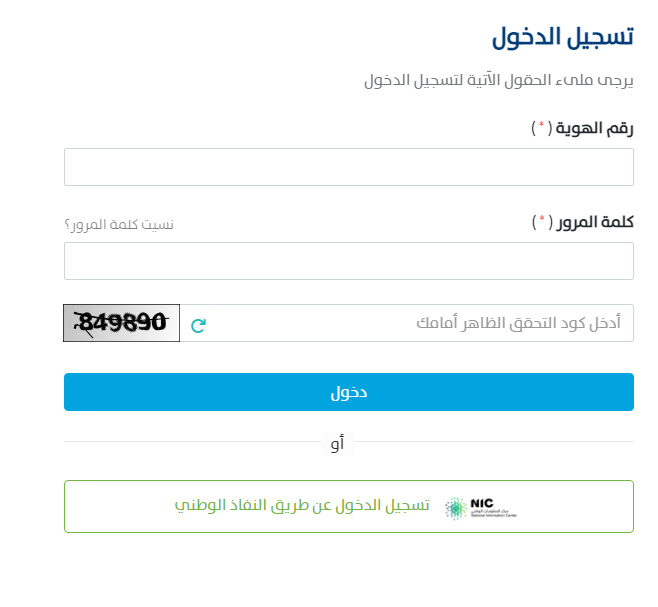658x607 pixels.
Task: Click the divider line left of أو
Action: click(190, 441)
